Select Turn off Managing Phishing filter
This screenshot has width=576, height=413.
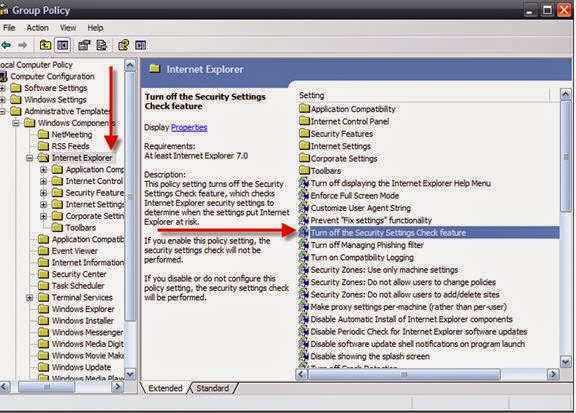pos(367,245)
